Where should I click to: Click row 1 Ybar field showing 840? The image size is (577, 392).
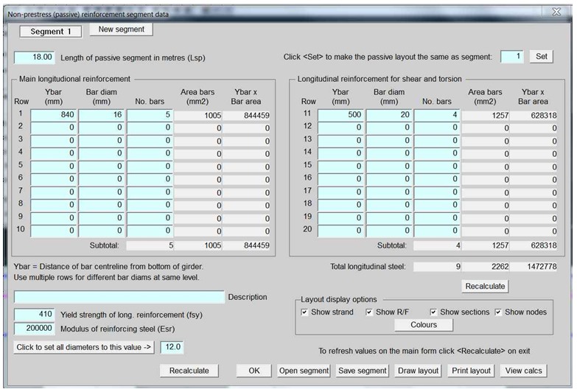(x=53, y=115)
